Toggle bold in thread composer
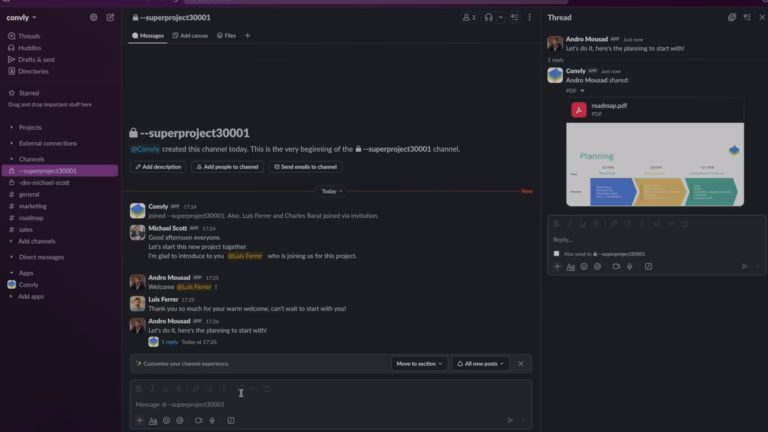The height and width of the screenshot is (432, 768). (x=556, y=224)
